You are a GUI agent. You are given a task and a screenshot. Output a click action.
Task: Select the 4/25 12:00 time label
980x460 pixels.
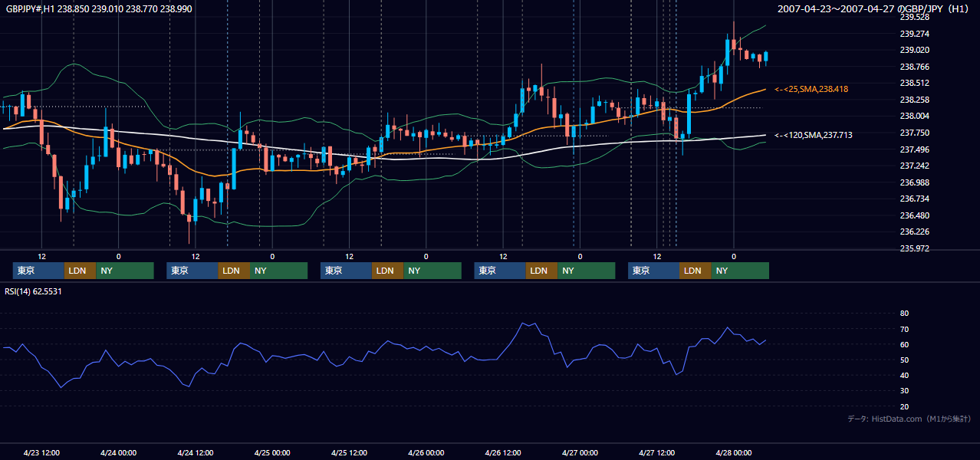pyautogui.click(x=350, y=452)
